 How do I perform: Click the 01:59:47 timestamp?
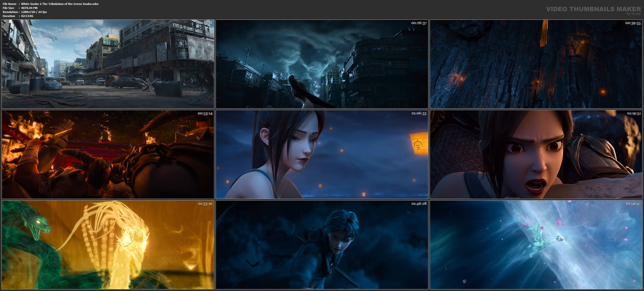633,203
